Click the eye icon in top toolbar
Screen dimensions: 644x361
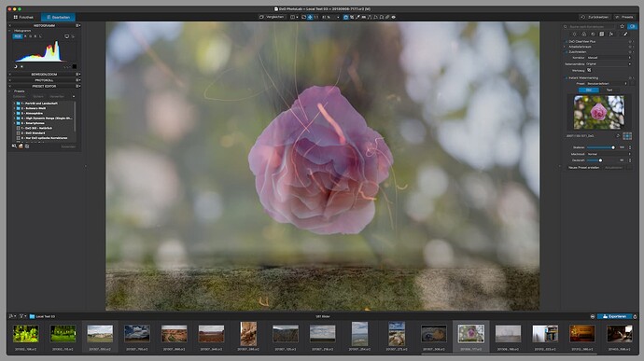tap(394, 17)
